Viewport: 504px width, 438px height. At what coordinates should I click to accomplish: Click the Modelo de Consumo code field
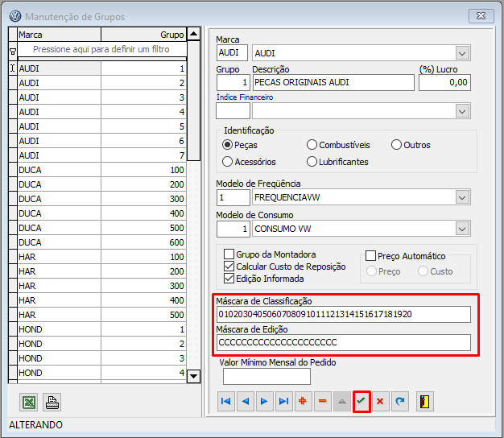(233, 229)
